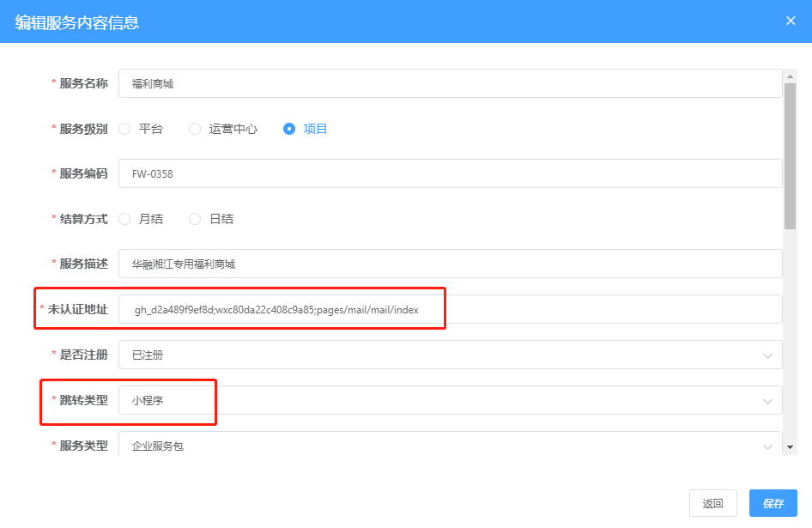This screenshot has height=528, width=812.
Task: Expand the 是否注册 dropdown
Action: 450,355
